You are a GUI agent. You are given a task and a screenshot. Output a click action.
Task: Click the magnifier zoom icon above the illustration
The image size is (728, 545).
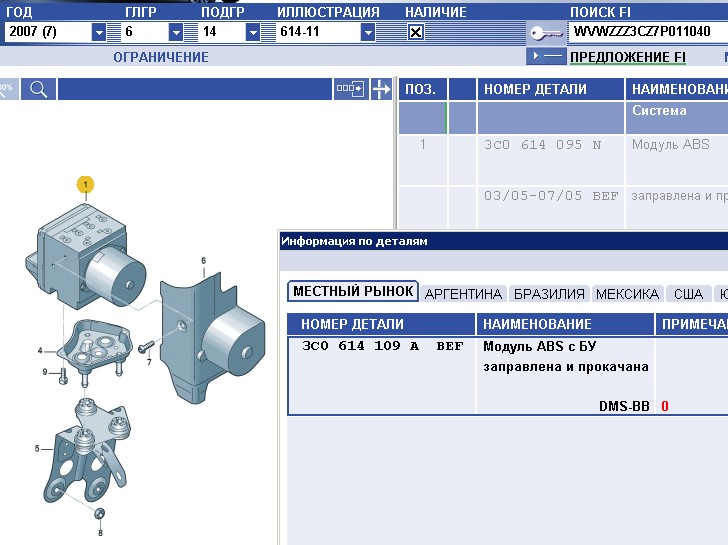(38, 89)
